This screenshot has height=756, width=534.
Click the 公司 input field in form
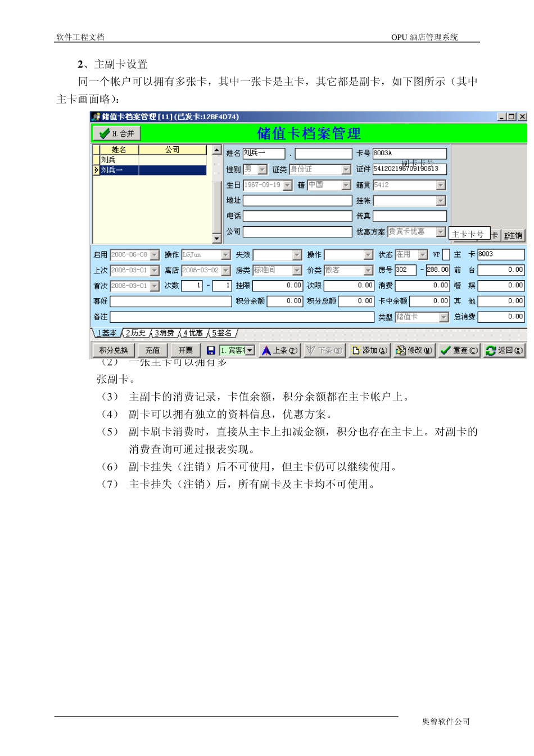click(297, 232)
